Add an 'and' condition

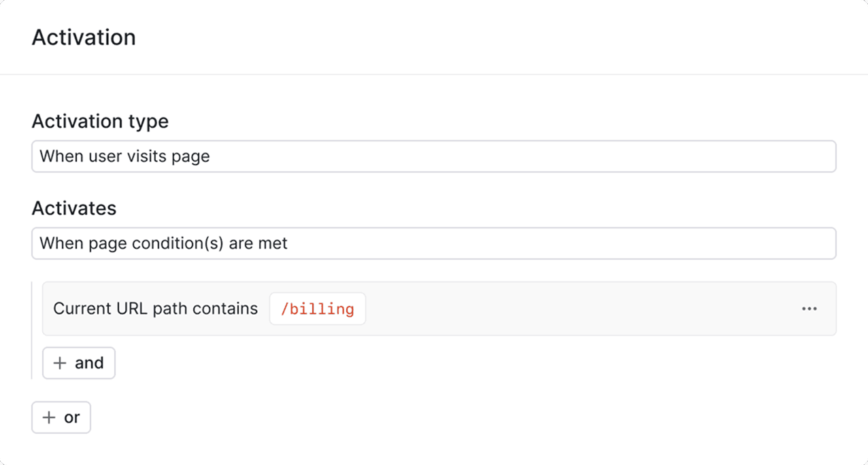click(x=79, y=363)
